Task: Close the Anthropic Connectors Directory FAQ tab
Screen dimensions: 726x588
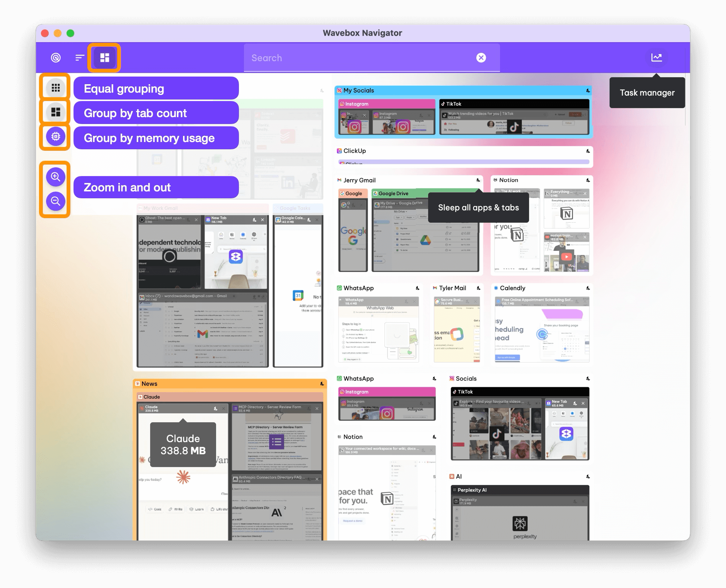Action: (x=317, y=479)
